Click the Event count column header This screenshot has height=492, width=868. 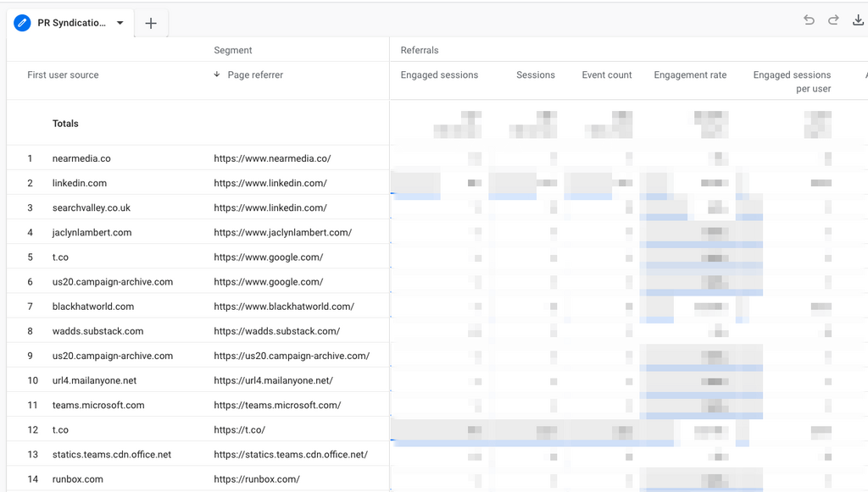pos(606,75)
